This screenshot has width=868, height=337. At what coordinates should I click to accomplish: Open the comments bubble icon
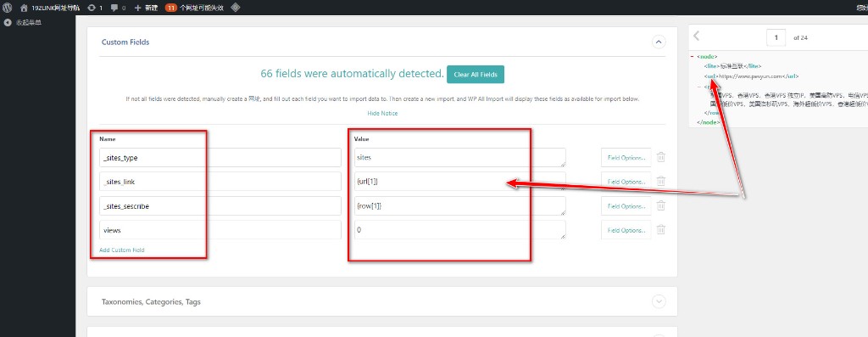(114, 8)
